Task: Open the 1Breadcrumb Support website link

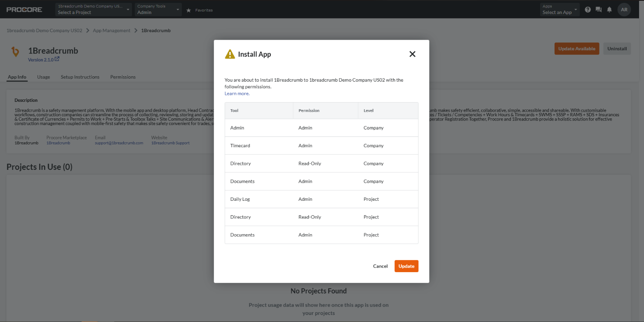Action: 170,143
